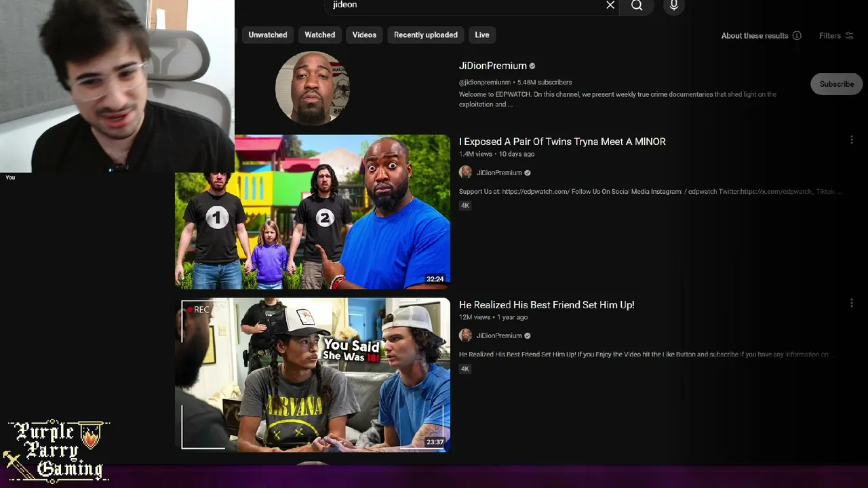This screenshot has height=488, width=868.
Task: Click the channel avatar under the Best Friend video
Action: coord(465,335)
